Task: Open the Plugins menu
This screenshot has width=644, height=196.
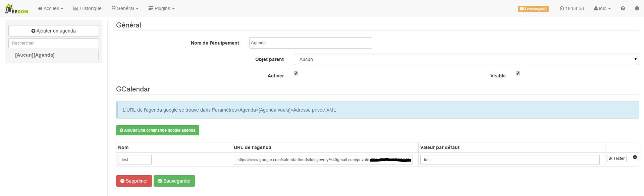Action: point(162,8)
